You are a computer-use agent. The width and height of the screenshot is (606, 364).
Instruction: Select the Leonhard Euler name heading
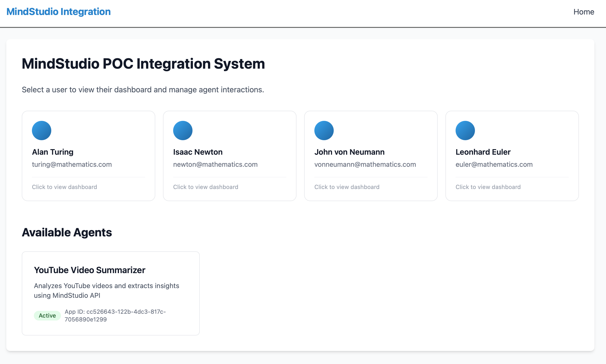click(x=483, y=152)
